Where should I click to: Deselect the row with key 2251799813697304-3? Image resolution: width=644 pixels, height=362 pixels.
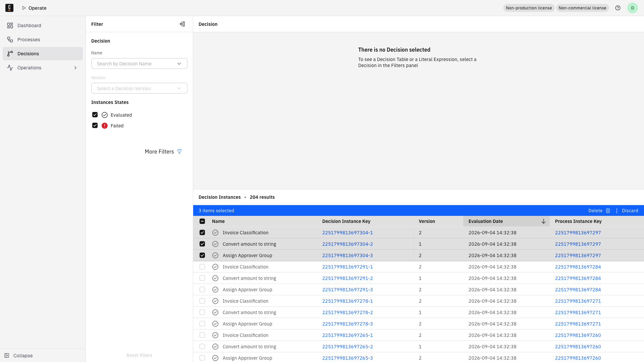[202, 255]
